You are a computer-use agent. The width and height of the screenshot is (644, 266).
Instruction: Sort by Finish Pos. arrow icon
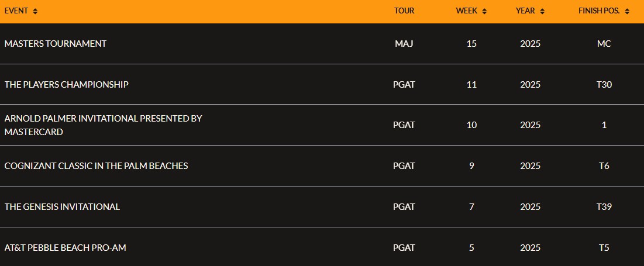pyautogui.click(x=627, y=12)
